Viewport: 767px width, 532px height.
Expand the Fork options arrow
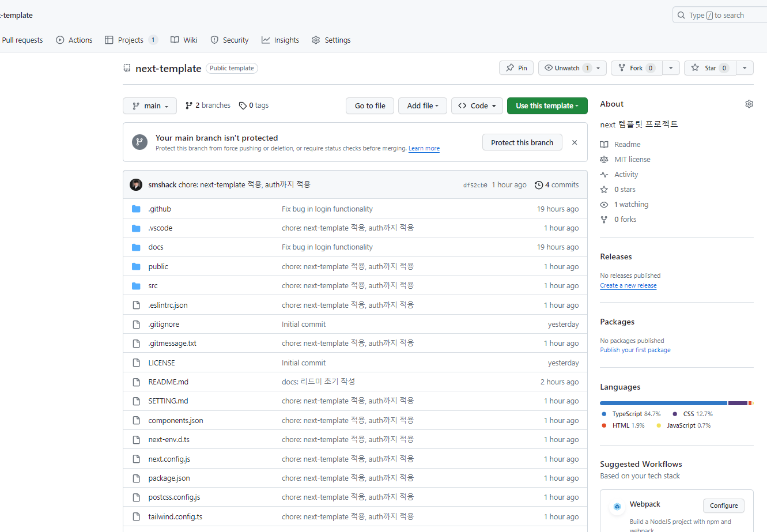[x=671, y=68]
